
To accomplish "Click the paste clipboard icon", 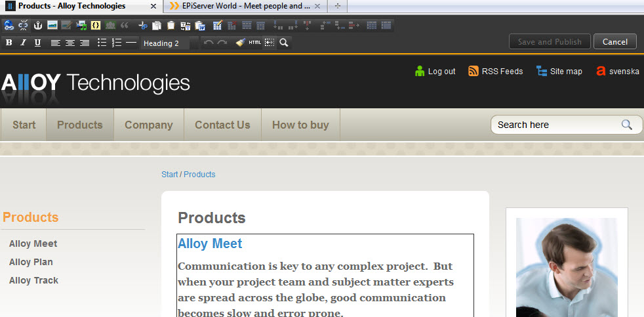I will tap(171, 26).
